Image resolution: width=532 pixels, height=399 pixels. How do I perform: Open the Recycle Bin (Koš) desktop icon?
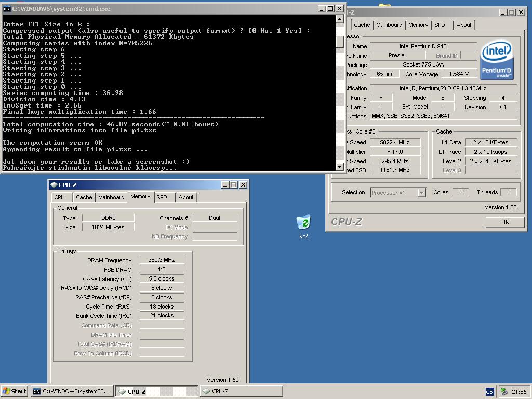303,226
